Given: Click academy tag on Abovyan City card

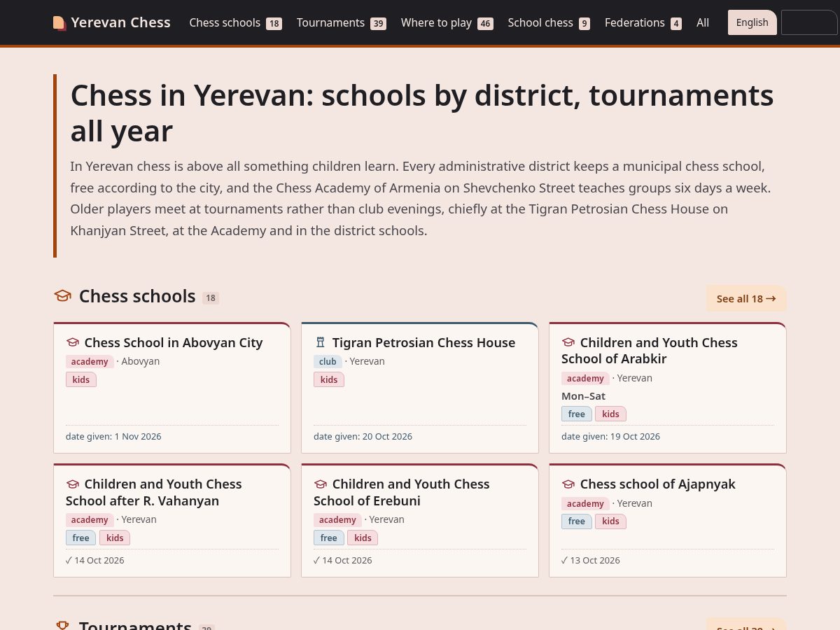Looking at the screenshot, I should pos(90,362).
